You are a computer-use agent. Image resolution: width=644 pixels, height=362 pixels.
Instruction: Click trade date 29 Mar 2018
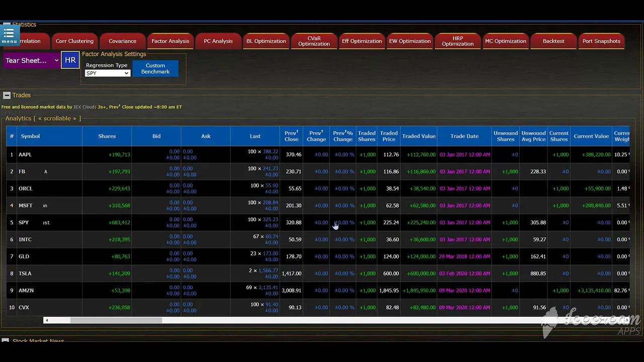click(x=464, y=256)
